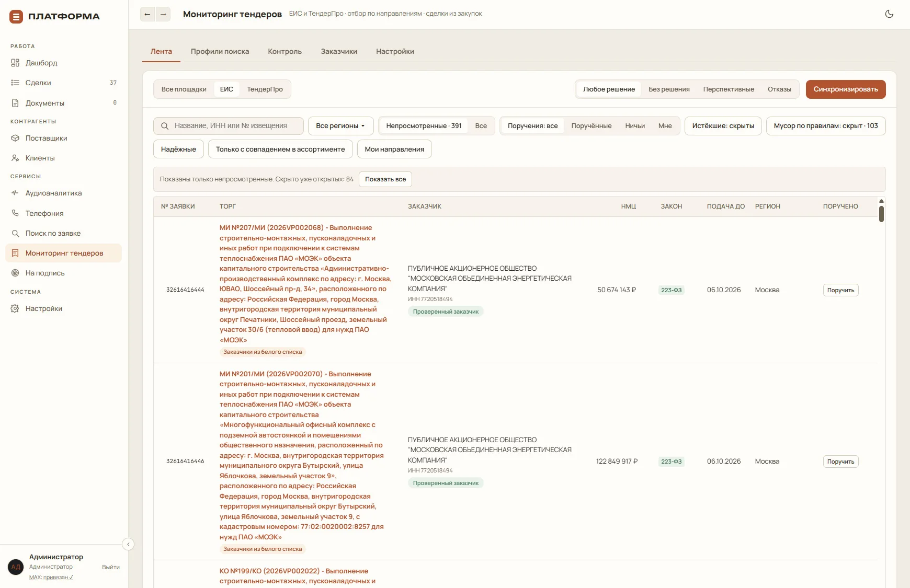910x588 pixels.
Task: Switch to the Профили поиска tab
Action: (x=220, y=52)
